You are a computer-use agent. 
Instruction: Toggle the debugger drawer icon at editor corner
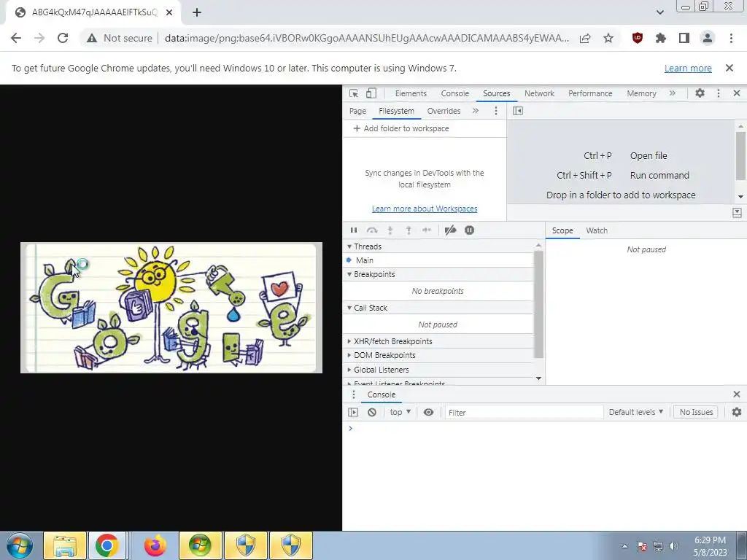pyautogui.click(x=737, y=212)
